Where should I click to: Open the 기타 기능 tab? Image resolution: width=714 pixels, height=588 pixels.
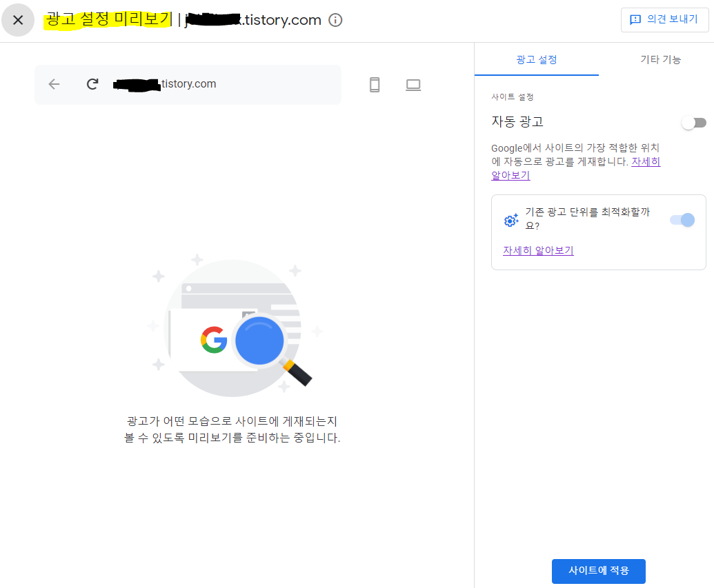[x=660, y=59]
